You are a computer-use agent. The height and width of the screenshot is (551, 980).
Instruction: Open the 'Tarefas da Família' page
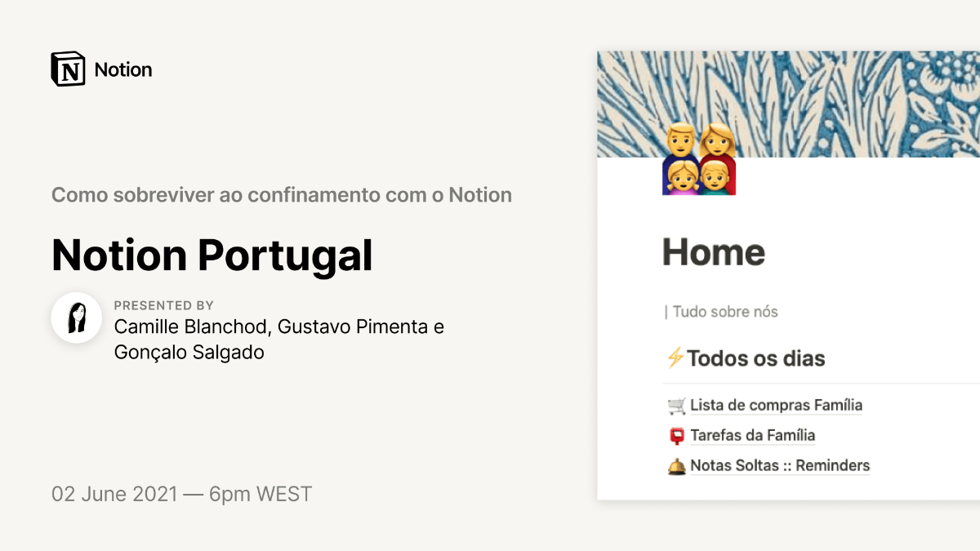(752, 435)
